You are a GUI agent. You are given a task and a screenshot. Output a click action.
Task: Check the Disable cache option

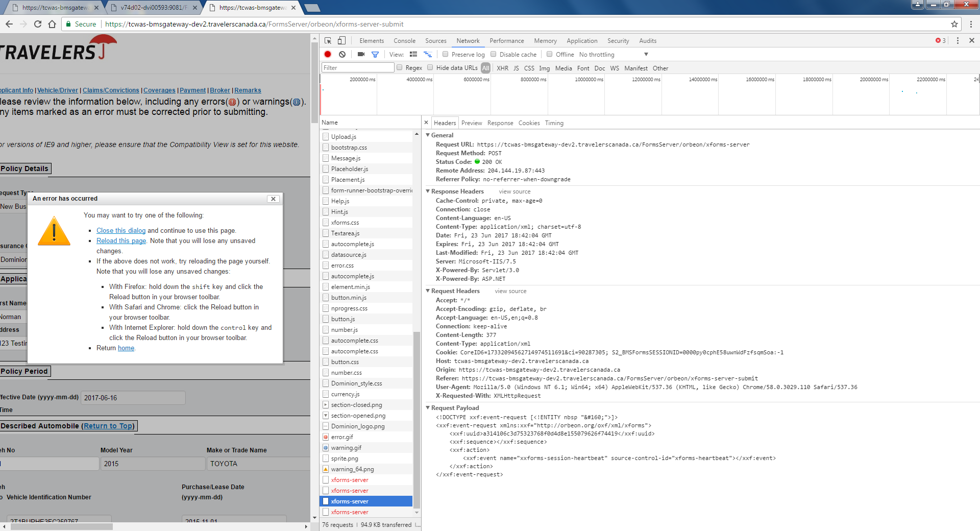pyautogui.click(x=494, y=55)
